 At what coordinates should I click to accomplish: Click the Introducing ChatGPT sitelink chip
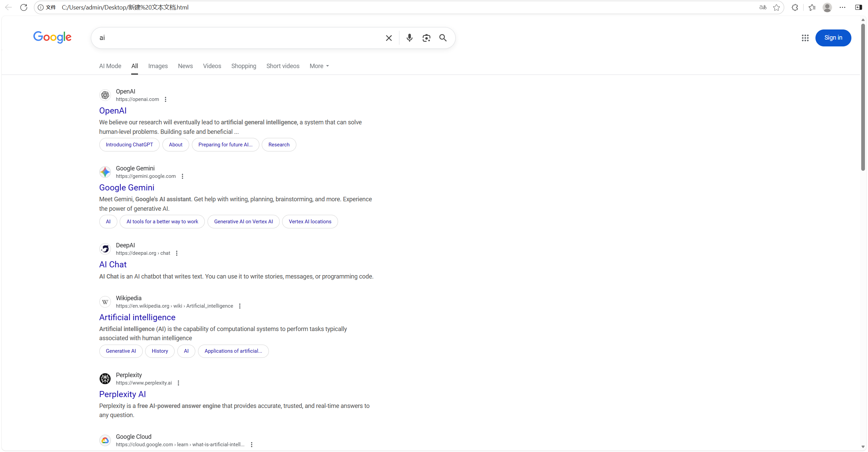(x=129, y=145)
